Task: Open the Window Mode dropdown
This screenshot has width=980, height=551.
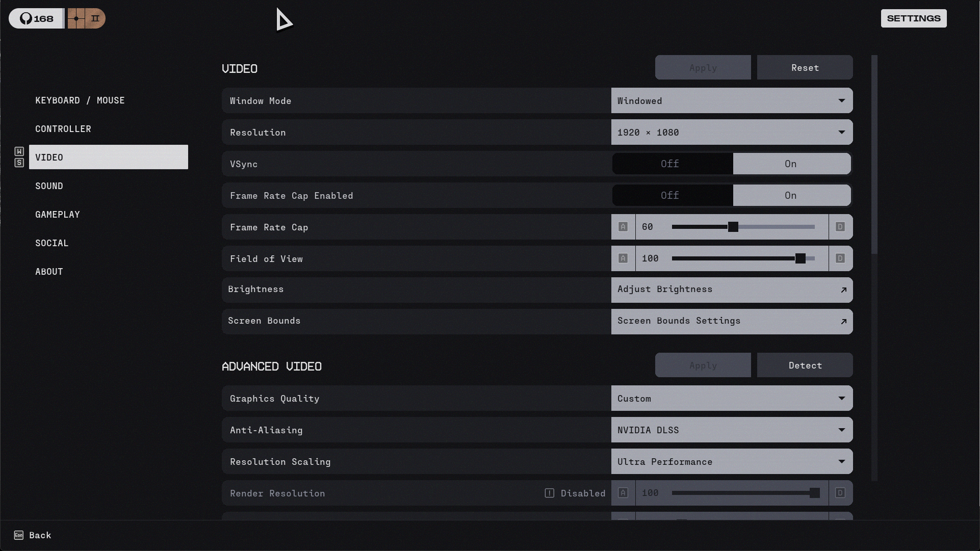Action: point(732,101)
